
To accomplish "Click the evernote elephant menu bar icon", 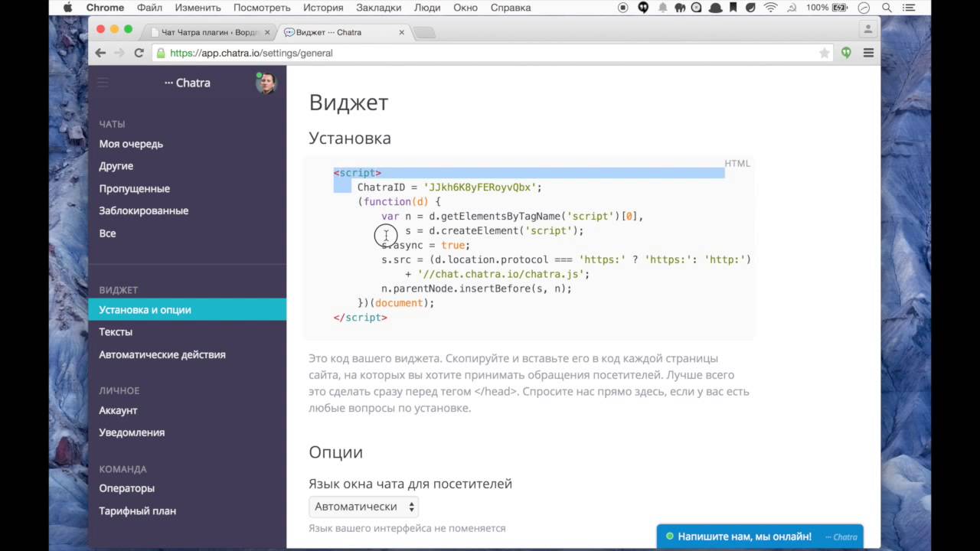I will click(679, 8).
